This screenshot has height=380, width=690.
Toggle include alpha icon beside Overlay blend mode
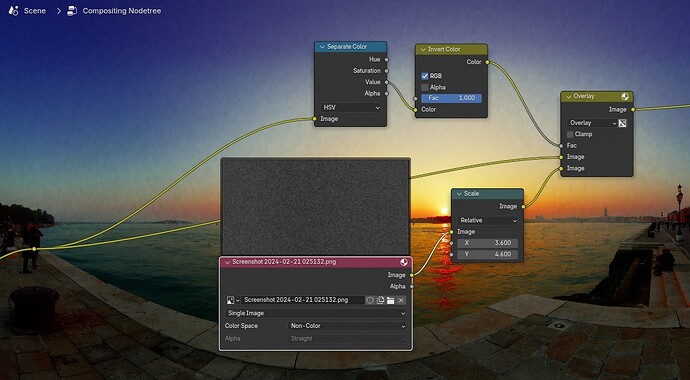(622, 123)
